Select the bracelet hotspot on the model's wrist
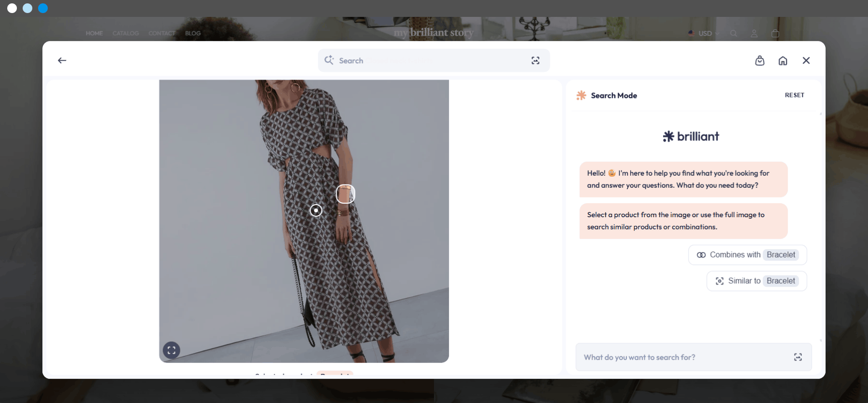 click(345, 194)
